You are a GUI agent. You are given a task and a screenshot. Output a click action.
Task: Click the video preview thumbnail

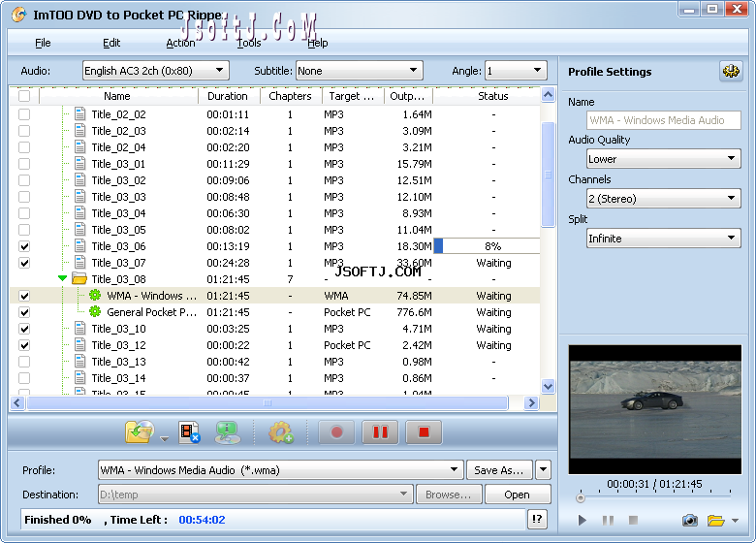pyautogui.click(x=655, y=409)
